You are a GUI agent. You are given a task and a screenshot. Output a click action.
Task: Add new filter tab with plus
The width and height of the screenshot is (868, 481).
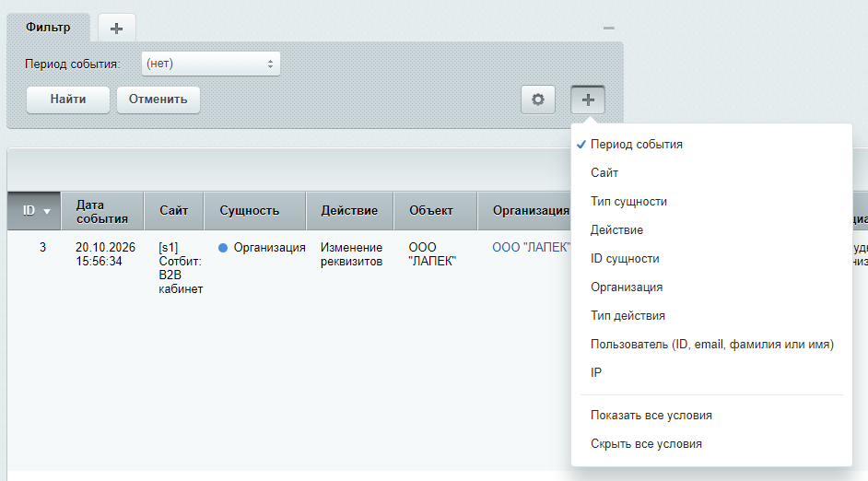click(x=116, y=29)
